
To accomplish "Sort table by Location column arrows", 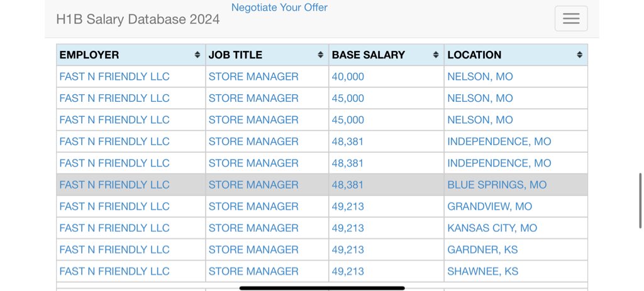I will 579,55.
